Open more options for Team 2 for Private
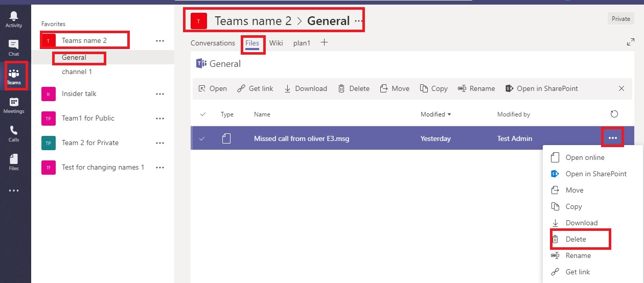Viewport: 644px width, 283px height. (x=160, y=143)
